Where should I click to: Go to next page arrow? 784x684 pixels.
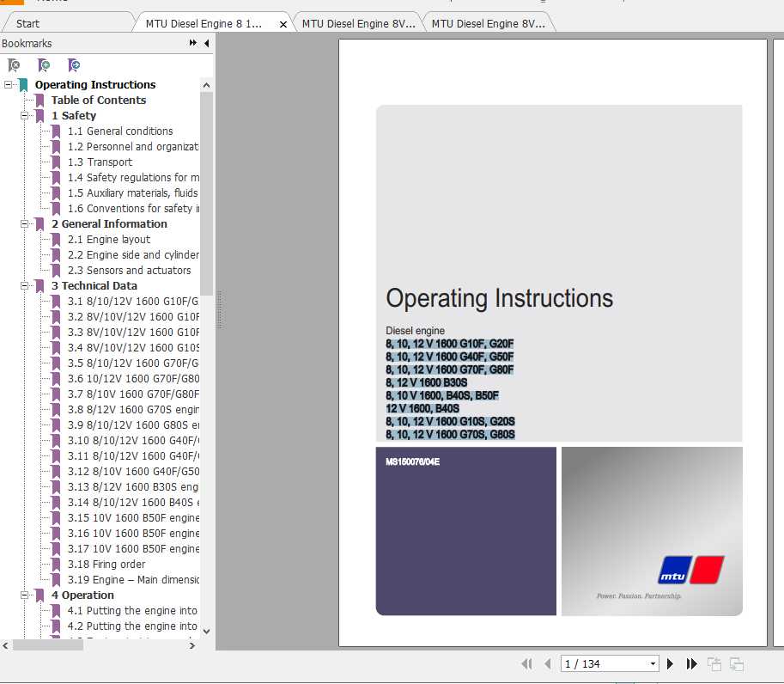[x=670, y=664]
